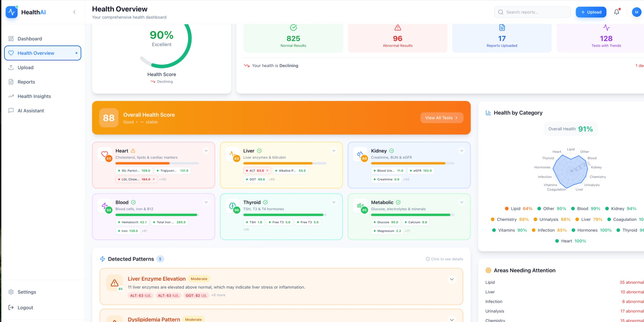Open the user profile avatar
This screenshot has height=322, width=644.
pos(636,12)
